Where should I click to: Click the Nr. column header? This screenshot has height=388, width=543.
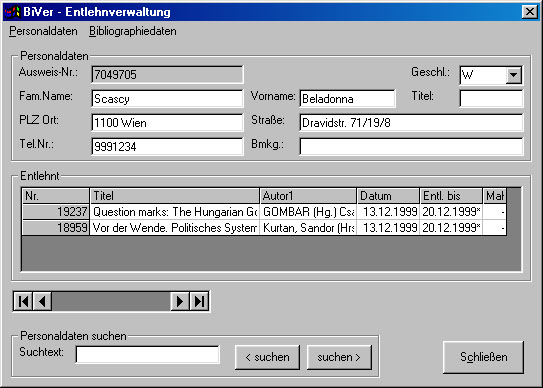[56, 196]
